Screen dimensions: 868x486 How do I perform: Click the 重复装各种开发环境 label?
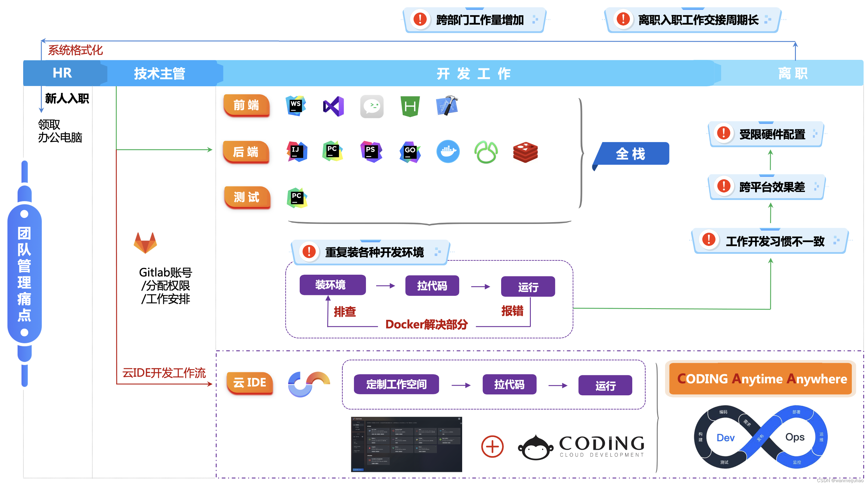click(374, 252)
